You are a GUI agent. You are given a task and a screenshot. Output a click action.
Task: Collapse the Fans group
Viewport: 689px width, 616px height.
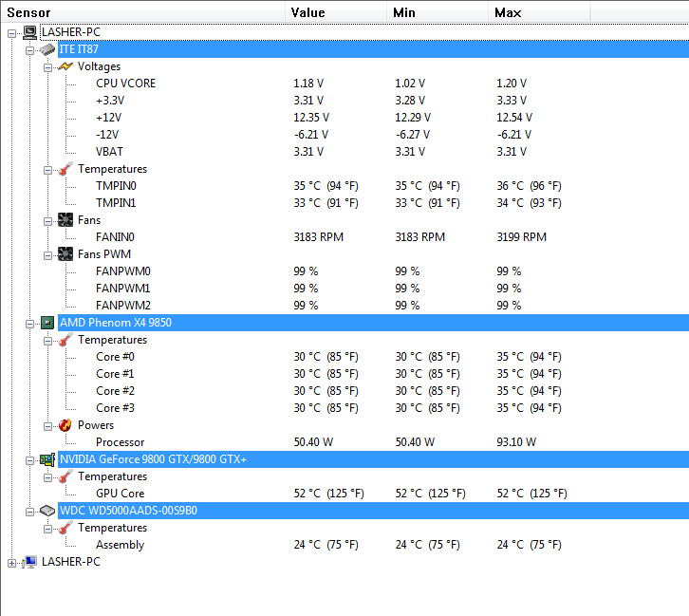point(47,221)
